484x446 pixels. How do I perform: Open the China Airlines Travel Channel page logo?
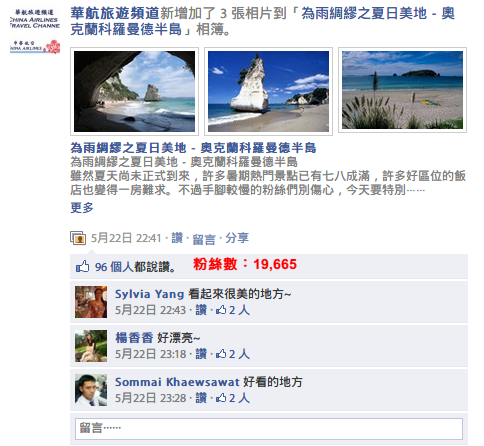point(35,31)
